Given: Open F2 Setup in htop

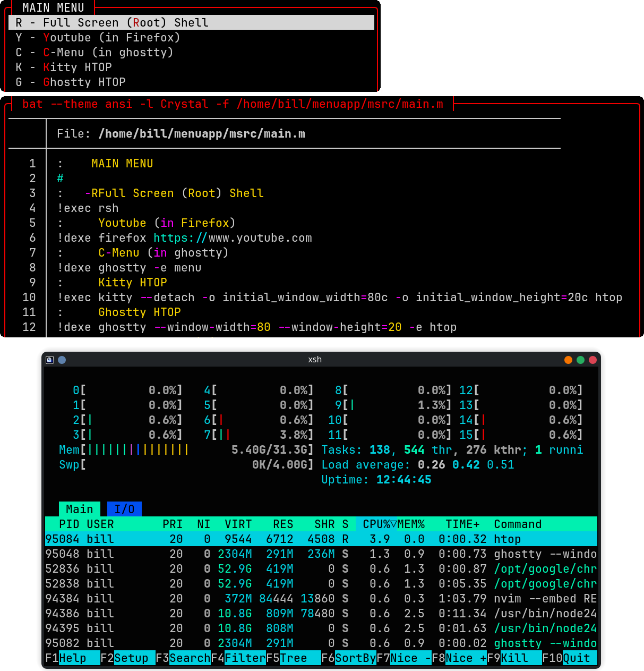Looking at the screenshot, I should (128, 658).
